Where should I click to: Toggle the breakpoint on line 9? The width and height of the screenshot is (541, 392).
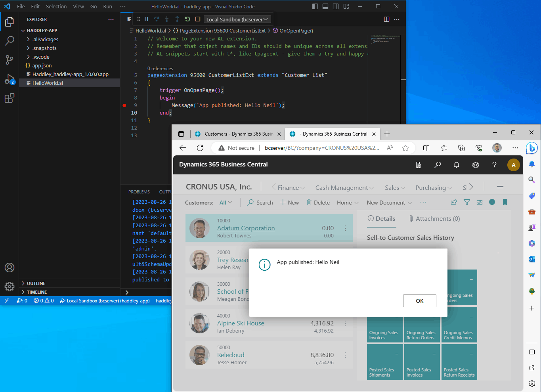click(x=124, y=105)
